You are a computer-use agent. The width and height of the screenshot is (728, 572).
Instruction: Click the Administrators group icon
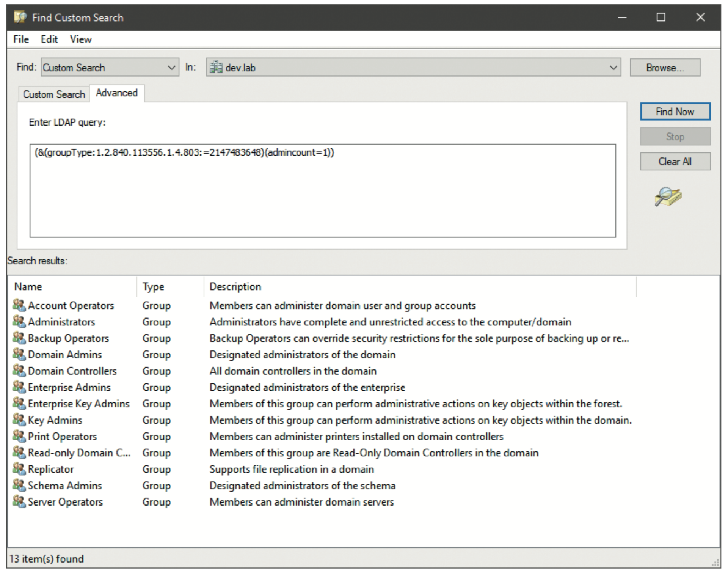tap(19, 322)
